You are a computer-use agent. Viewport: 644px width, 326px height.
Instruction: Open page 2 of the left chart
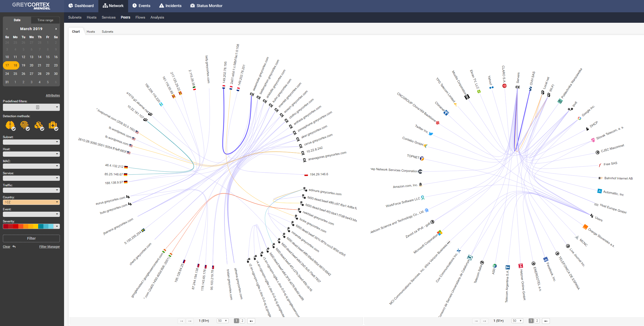tap(242, 321)
